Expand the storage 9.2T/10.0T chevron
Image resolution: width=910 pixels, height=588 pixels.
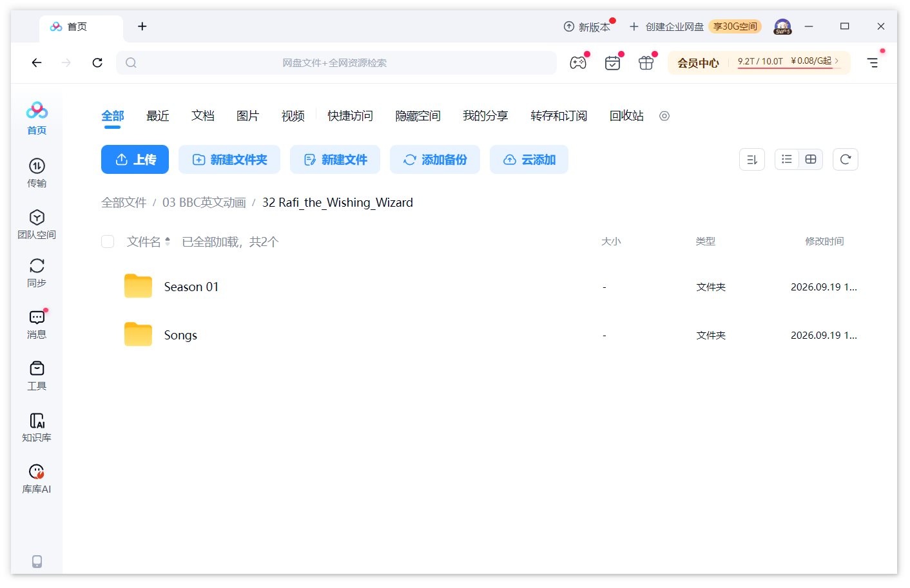837,61
